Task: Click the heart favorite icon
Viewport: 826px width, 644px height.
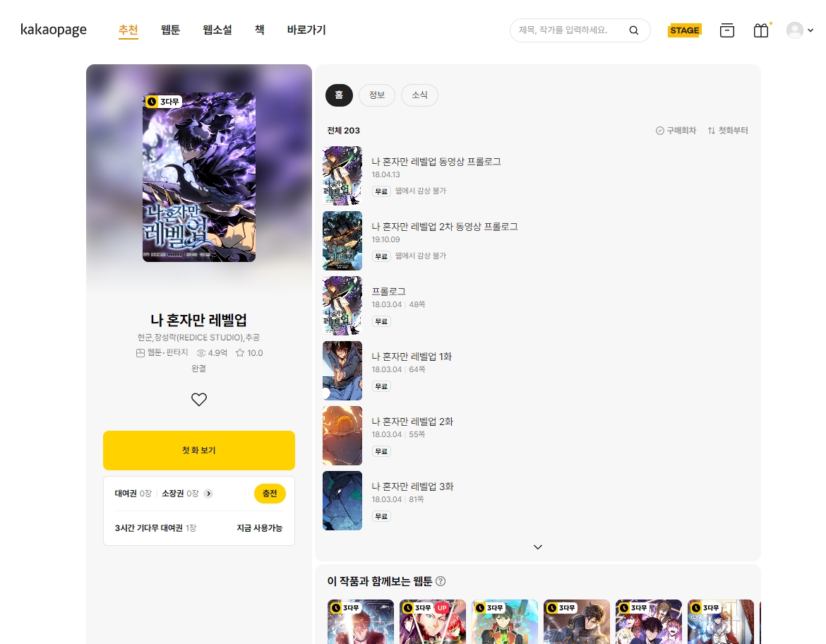Action: point(198,400)
